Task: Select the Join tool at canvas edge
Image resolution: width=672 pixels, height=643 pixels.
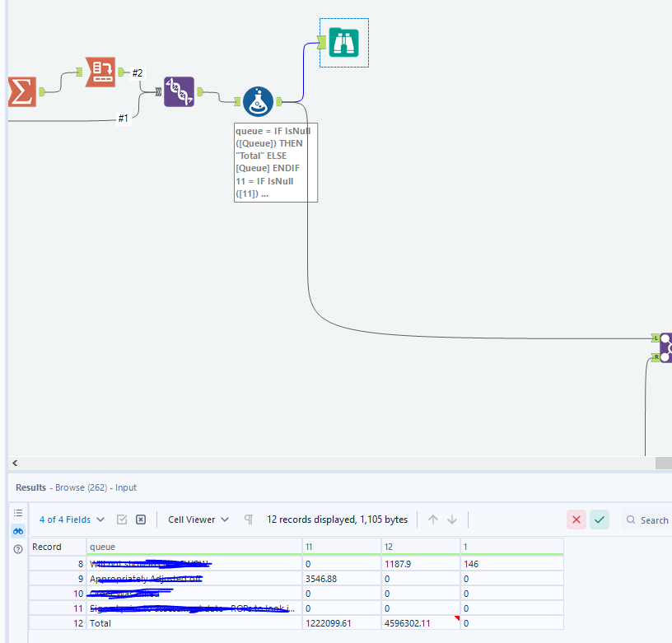Action: 666,347
